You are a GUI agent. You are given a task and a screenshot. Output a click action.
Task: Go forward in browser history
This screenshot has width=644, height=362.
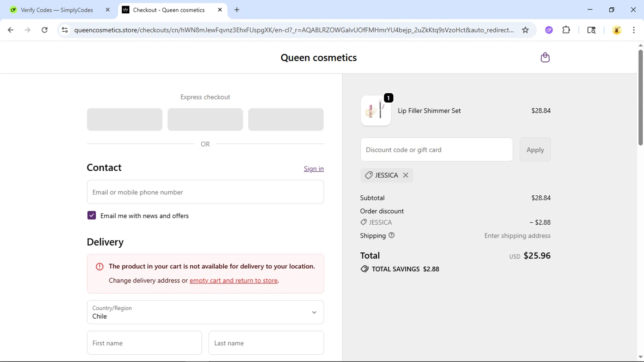point(27,30)
